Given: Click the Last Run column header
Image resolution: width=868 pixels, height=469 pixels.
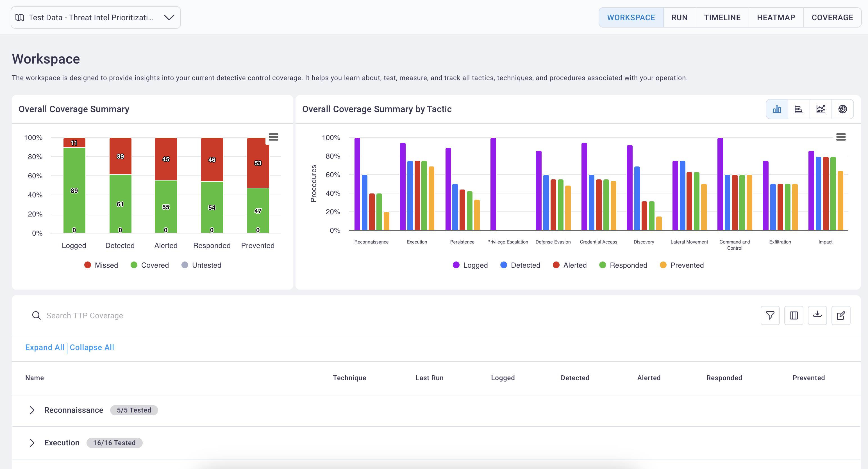Looking at the screenshot, I should (x=429, y=378).
